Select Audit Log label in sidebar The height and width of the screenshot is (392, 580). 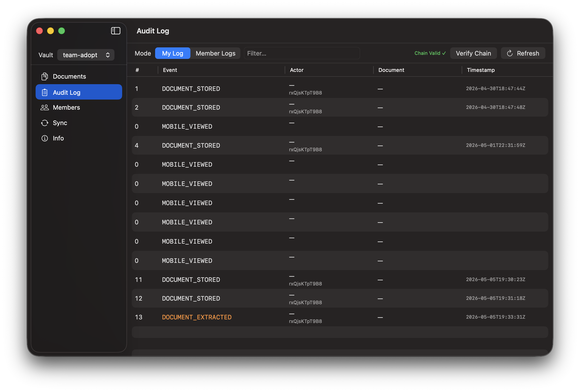[x=67, y=92]
